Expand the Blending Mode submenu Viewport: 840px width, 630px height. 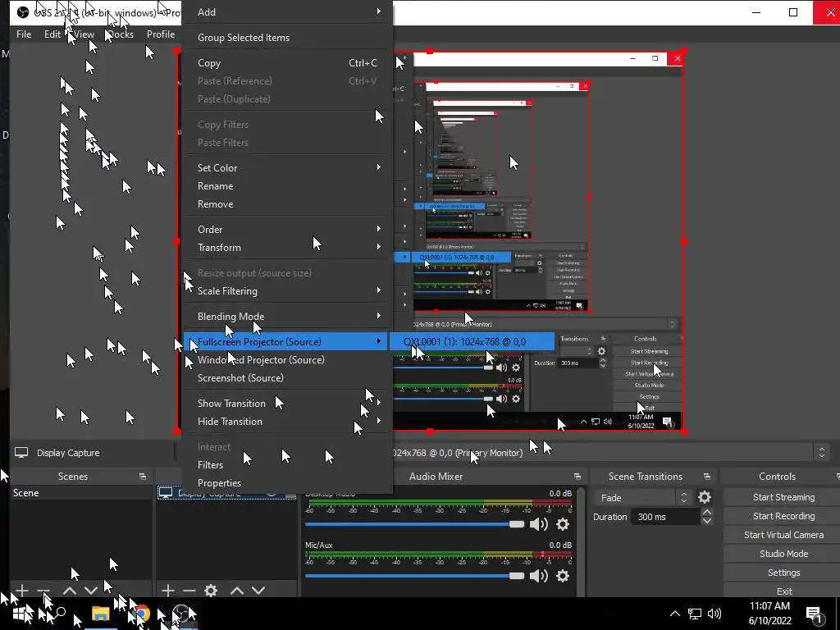pos(288,316)
